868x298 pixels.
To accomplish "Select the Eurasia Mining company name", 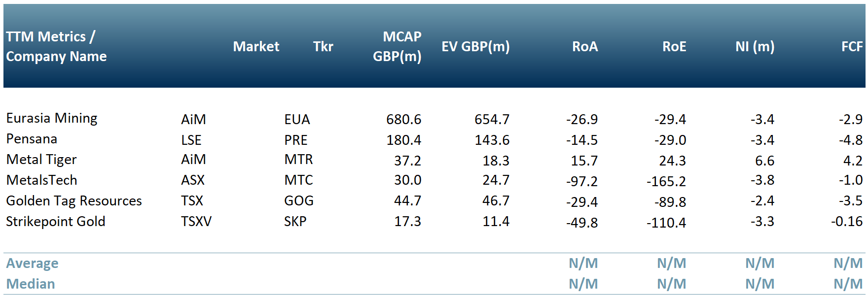I will pos(52,118).
